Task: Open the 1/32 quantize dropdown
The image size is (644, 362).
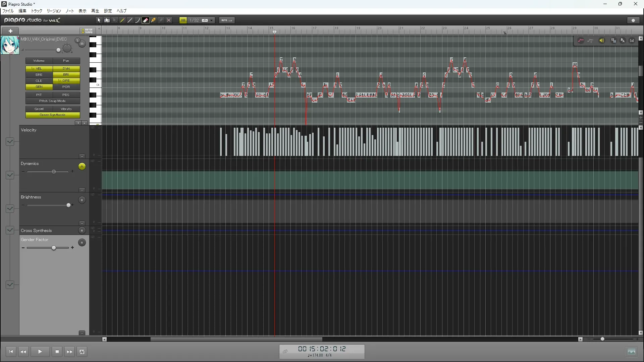Action: click(211, 20)
